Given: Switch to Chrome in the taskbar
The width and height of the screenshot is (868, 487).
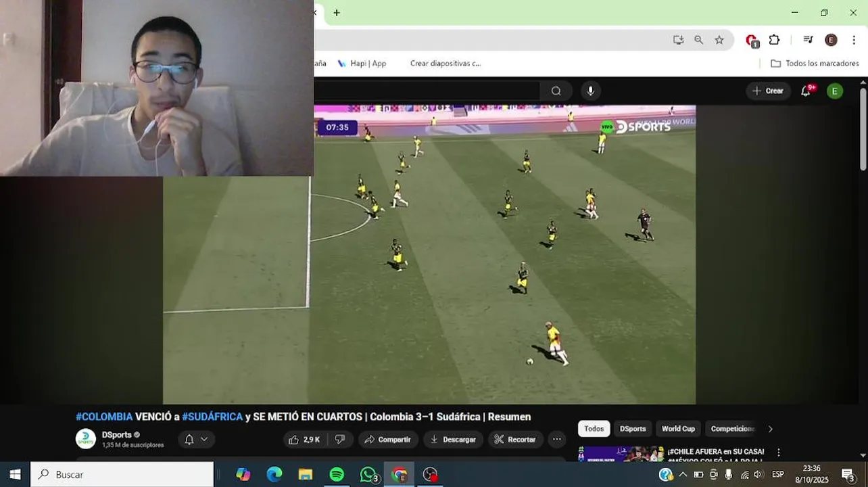Looking at the screenshot, I should point(400,475).
